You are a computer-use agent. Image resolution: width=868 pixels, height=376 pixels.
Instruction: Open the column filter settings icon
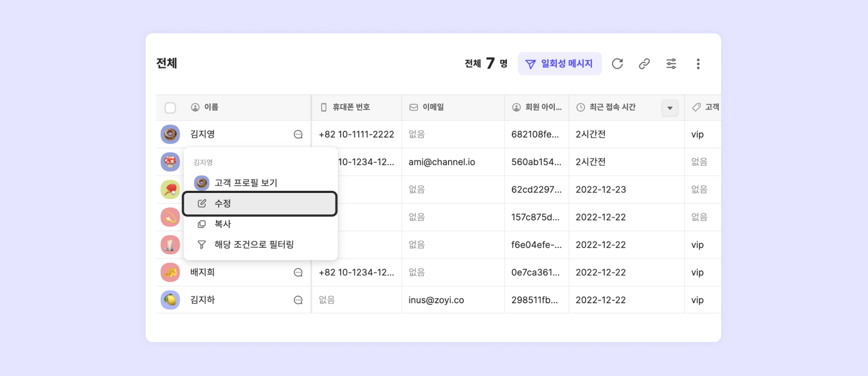point(671,64)
